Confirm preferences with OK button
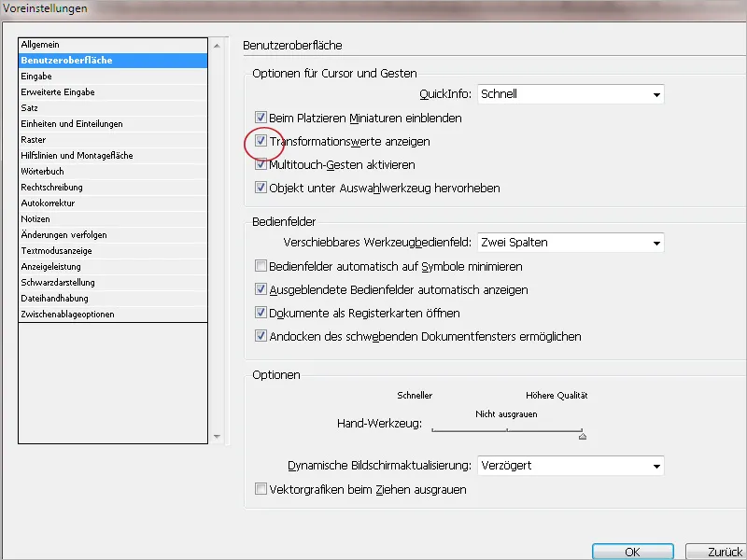This screenshot has height=560, width=747. [x=633, y=552]
